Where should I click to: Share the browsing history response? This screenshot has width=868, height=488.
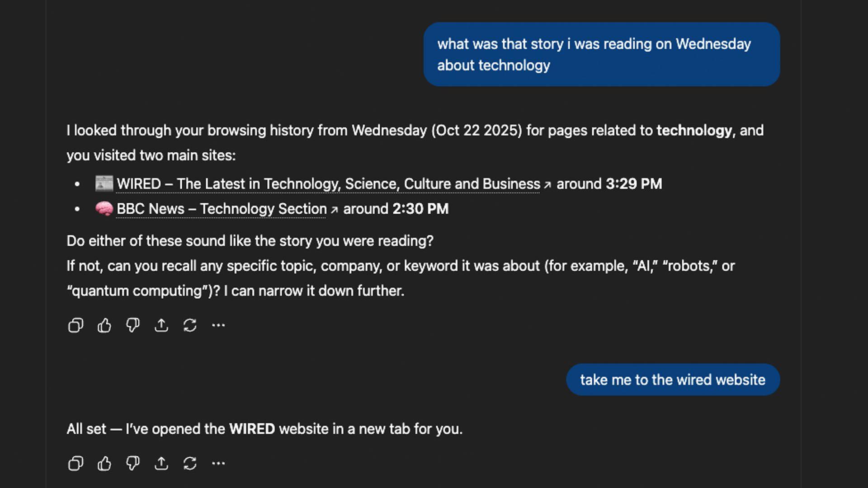tap(161, 325)
